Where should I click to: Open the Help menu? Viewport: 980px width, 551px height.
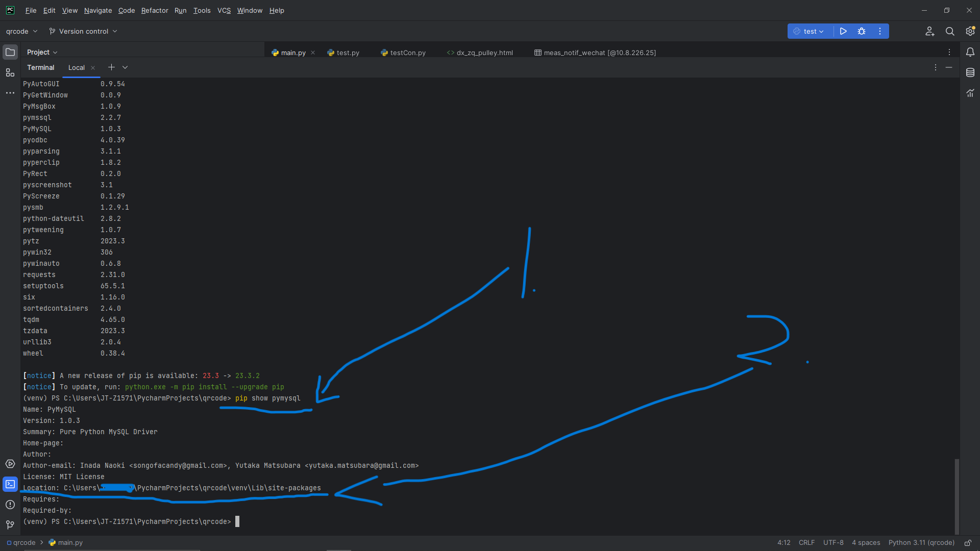(277, 10)
